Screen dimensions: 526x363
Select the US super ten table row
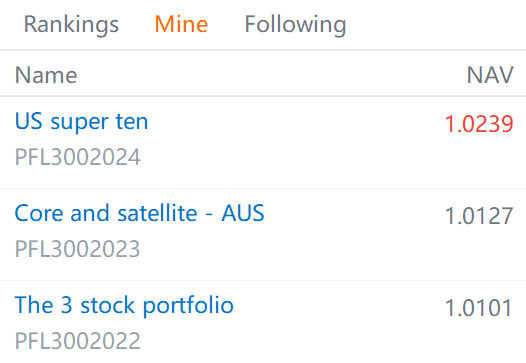click(x=263, y=142)
